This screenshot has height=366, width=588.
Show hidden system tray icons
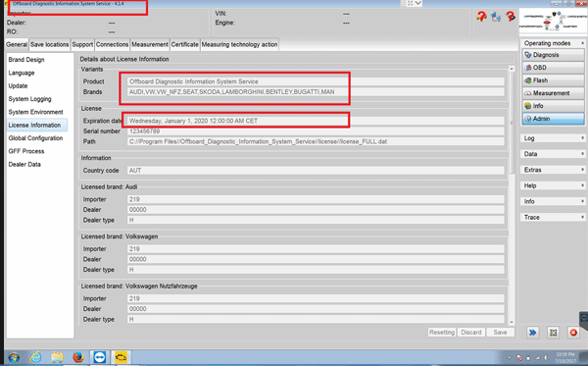[510, 358]
